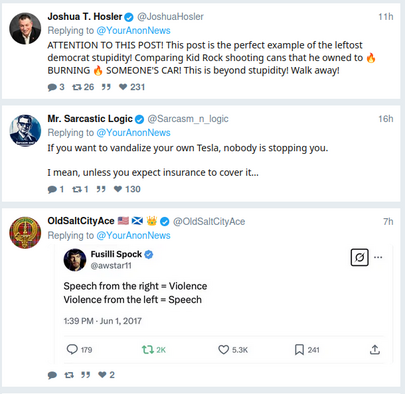
Task: Like OldSaltCityAce's reply post
Action: [x=102, y=375]
